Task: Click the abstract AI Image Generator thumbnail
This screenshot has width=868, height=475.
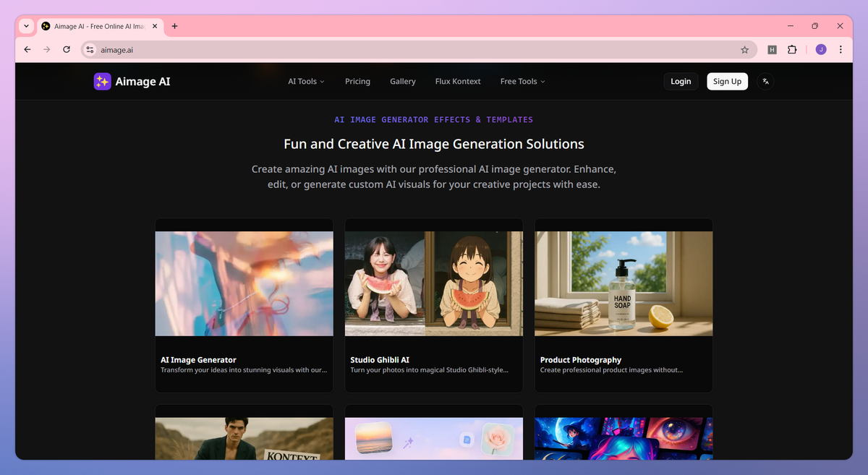Action: click(244, 283)
